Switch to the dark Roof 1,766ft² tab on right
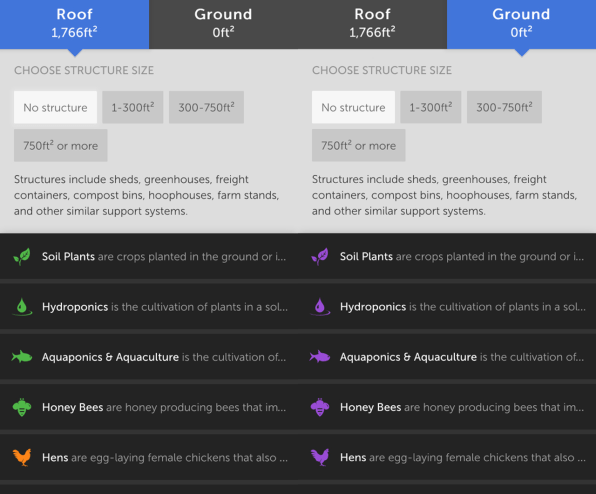 [372, 24]
